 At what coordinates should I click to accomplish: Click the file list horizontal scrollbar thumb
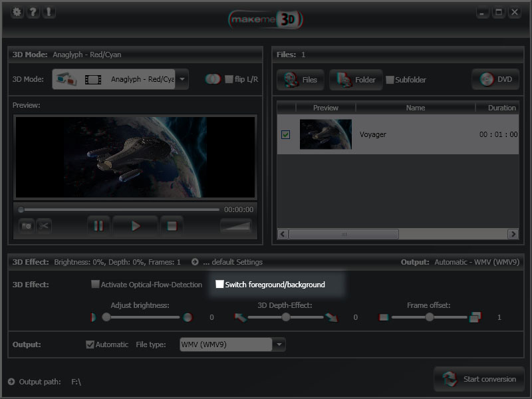(344, 234)
